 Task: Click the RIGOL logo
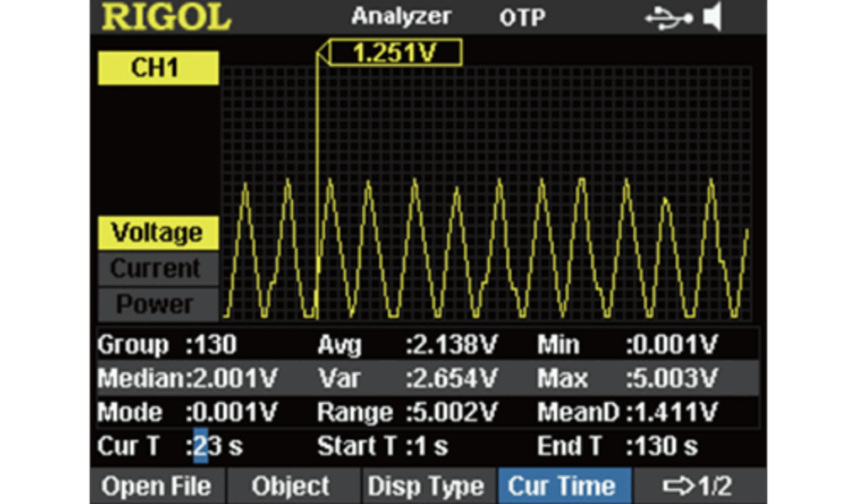coord(166,18)
